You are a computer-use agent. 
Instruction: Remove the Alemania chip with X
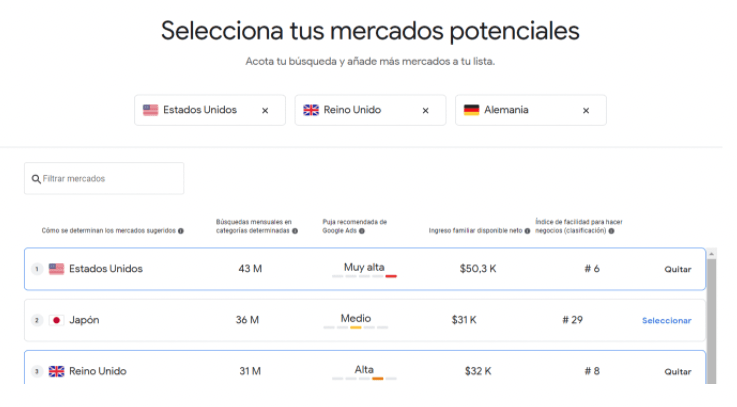(x=586, y=110)
